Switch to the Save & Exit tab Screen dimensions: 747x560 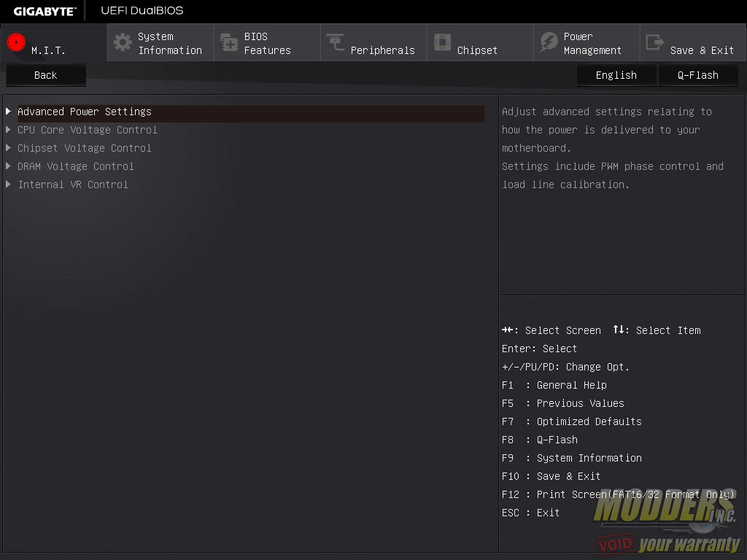(x=693, y=43)
